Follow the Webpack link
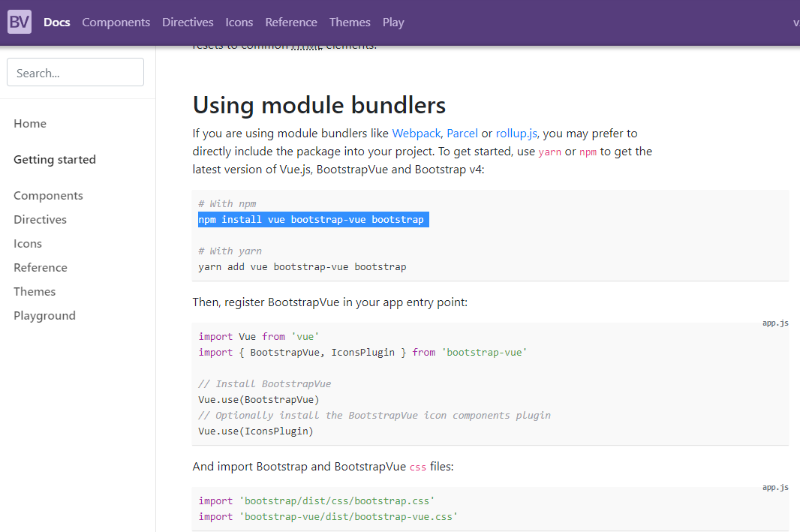The height and width of the screenshot is (532, 800). [416, 134]
